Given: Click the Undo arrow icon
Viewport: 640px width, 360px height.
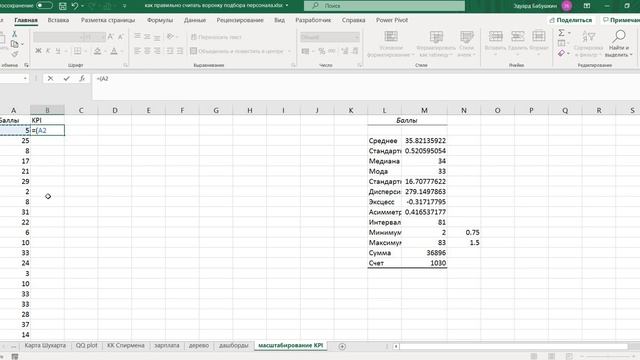Looking at the screenshot, I should [75, 6].
